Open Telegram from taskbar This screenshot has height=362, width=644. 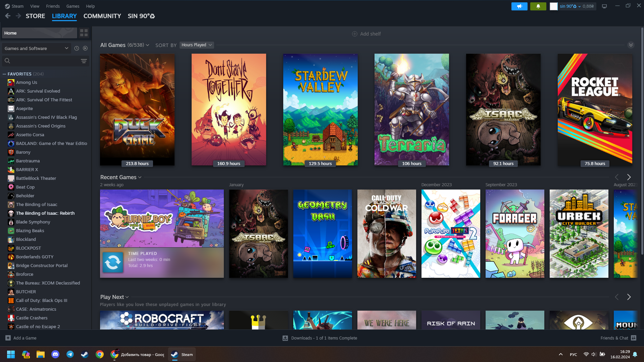tap(70, 354)
